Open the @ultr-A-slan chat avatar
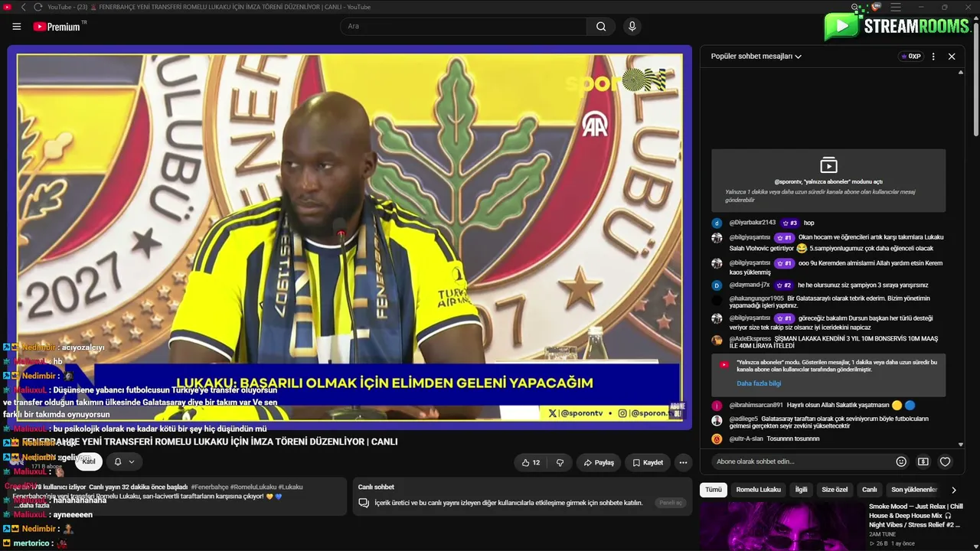The image size is (980, 551). [717, 439]
